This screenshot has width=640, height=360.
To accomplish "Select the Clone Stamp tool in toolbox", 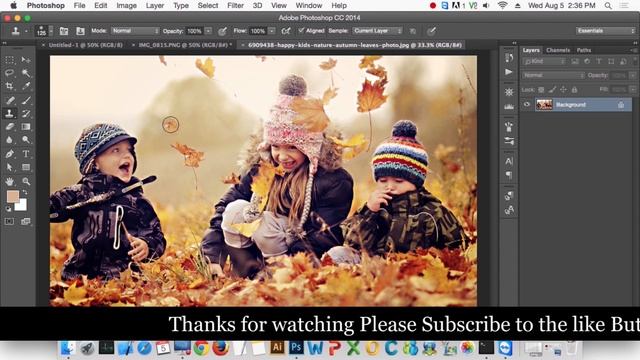I will coord(9,113).
